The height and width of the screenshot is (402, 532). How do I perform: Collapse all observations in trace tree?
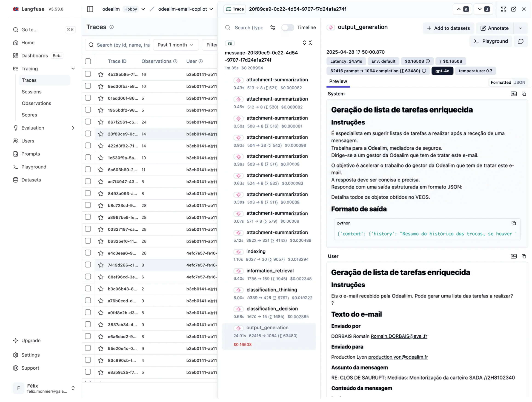click(310, 43)
